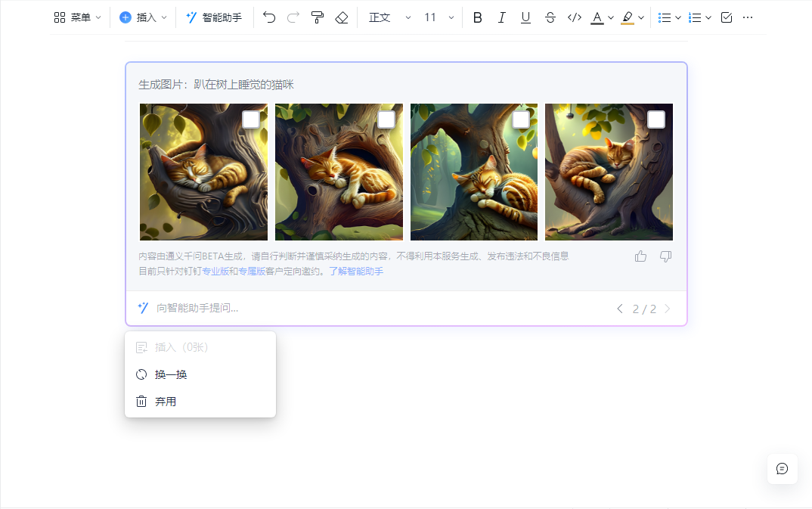
Task: Open the feedback chat bubble
Action: pyautogui.click(x=782, y=469)
